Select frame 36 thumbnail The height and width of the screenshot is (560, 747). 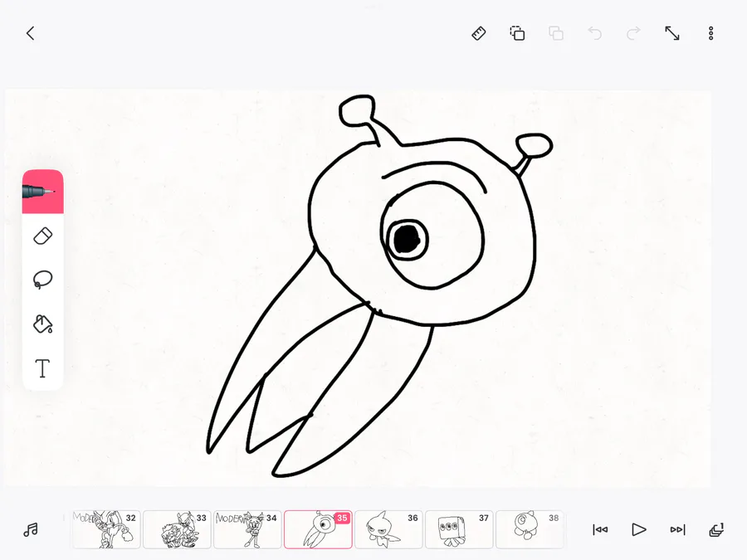click(388, 529)
